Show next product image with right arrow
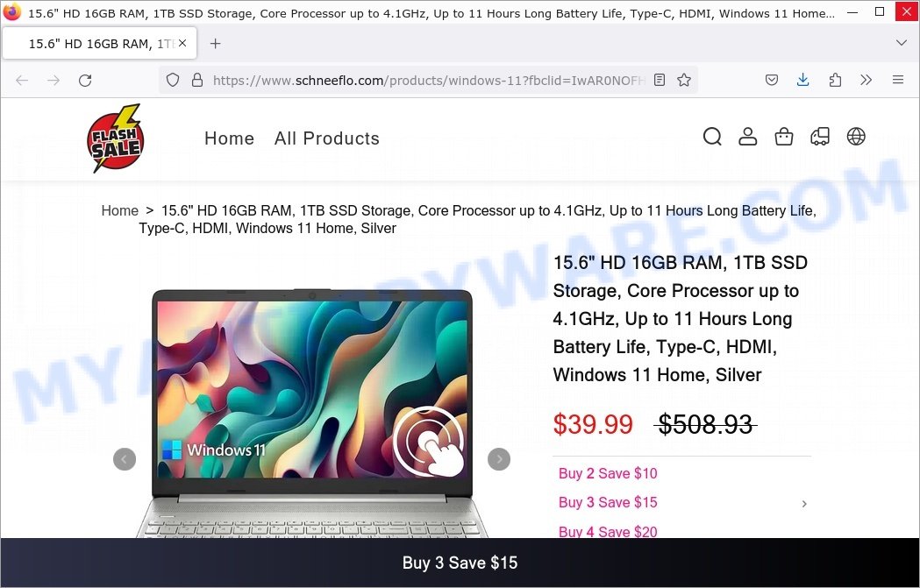Screen dimensions: 920x588 tap(499, 459)
